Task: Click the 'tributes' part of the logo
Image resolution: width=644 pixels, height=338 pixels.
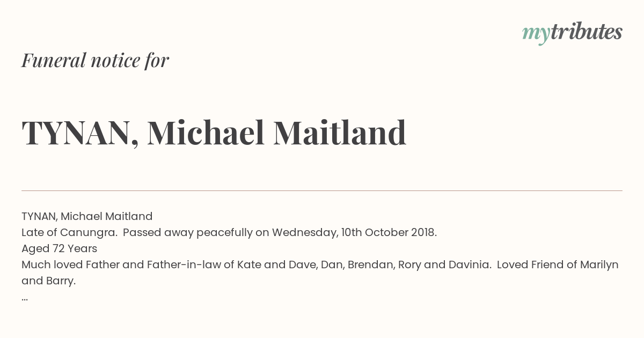Action: tap(586, 32)
